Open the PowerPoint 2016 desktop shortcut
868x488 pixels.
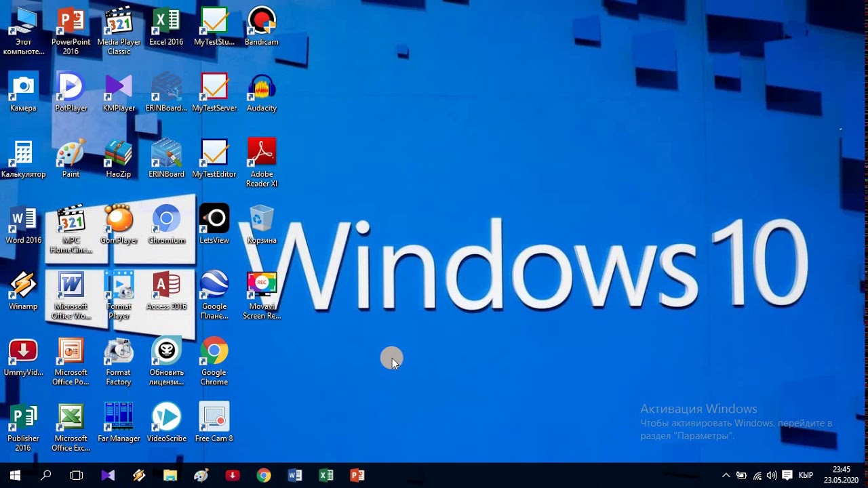[71, 31]
